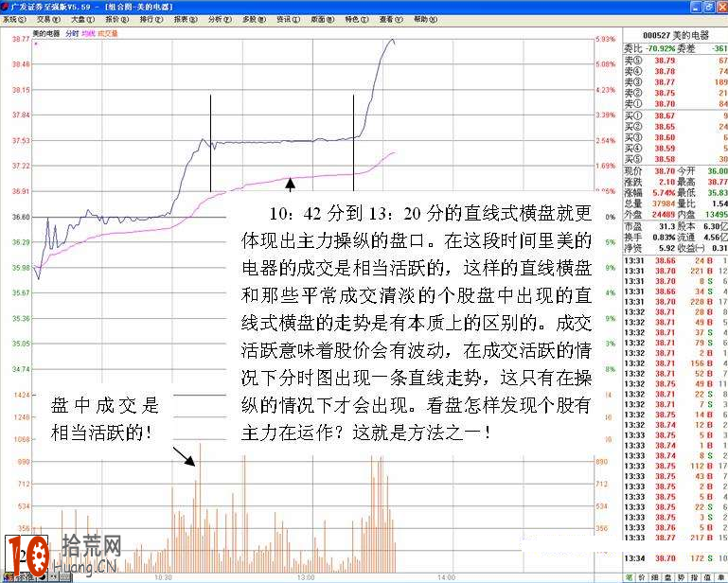The width and height of the screenshot is (728, 583).
Task: Select 卖④ row at price 38.78
Action: point(676,71)
